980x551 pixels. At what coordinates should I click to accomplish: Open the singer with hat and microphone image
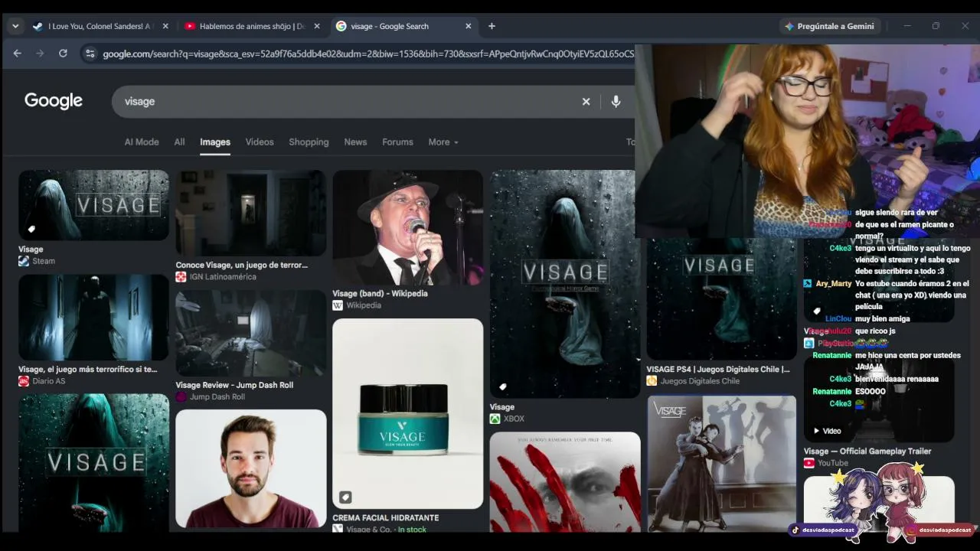pos(407,227)
